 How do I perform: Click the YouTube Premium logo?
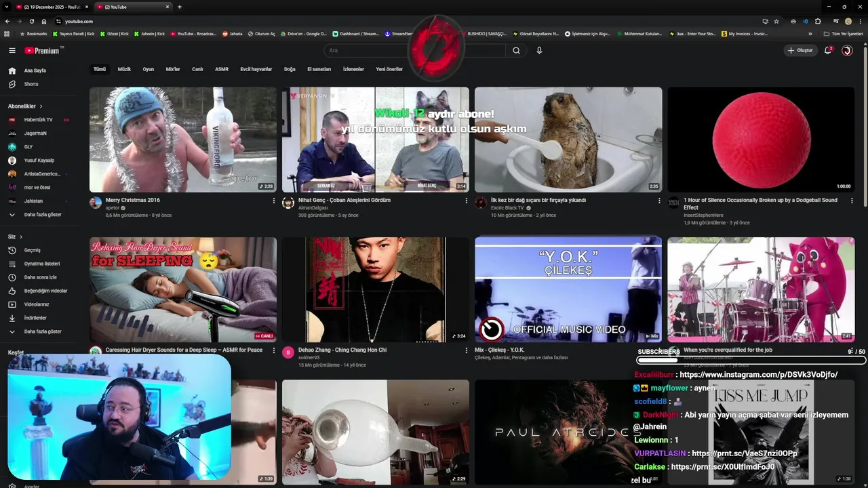click(x=43, y=50)
